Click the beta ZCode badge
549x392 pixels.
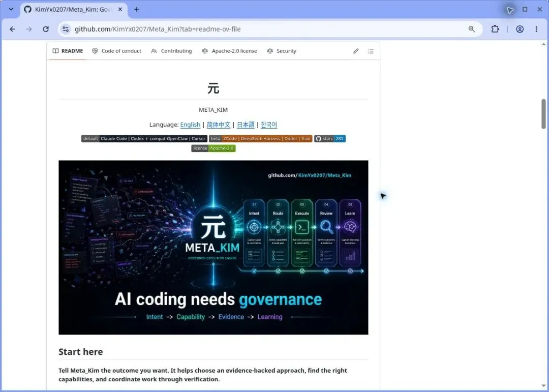click(x=260, y=139)
